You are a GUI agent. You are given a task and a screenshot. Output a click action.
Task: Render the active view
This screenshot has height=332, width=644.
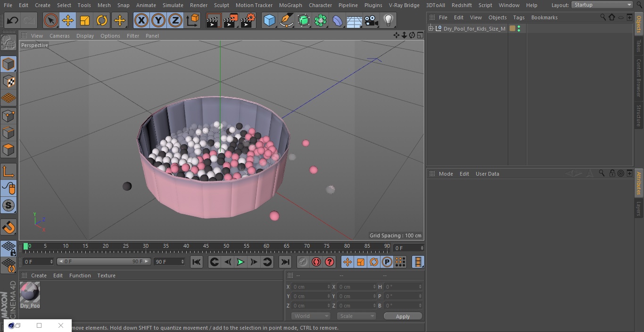214,20
